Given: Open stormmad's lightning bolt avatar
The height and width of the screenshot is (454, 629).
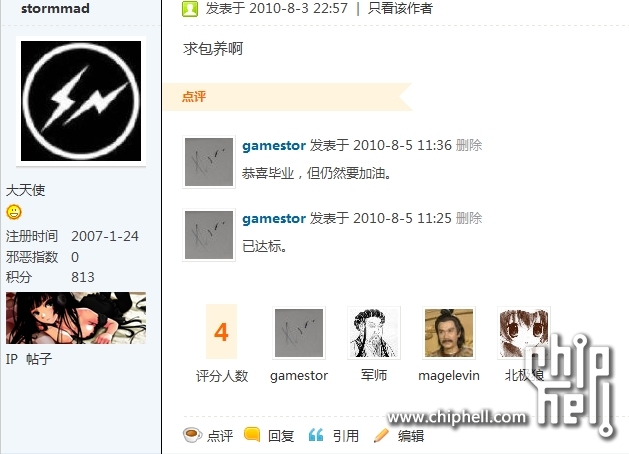Looking at the screenshot, I should [x=81, y=101].
